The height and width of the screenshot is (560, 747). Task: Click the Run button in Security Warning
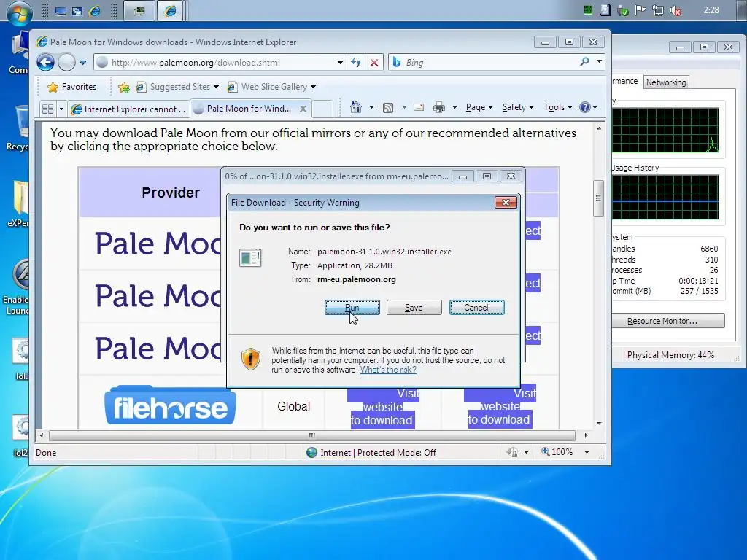352,308
